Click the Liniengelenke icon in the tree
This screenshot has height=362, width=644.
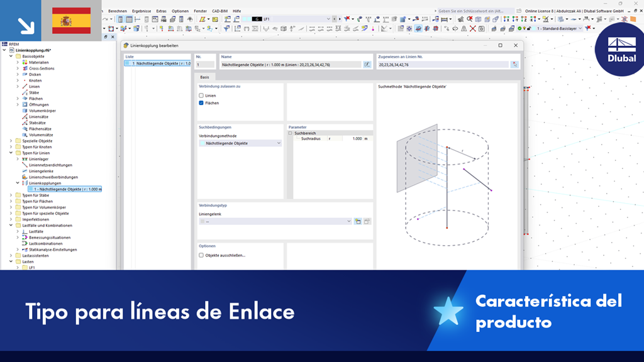pos(25,171)
